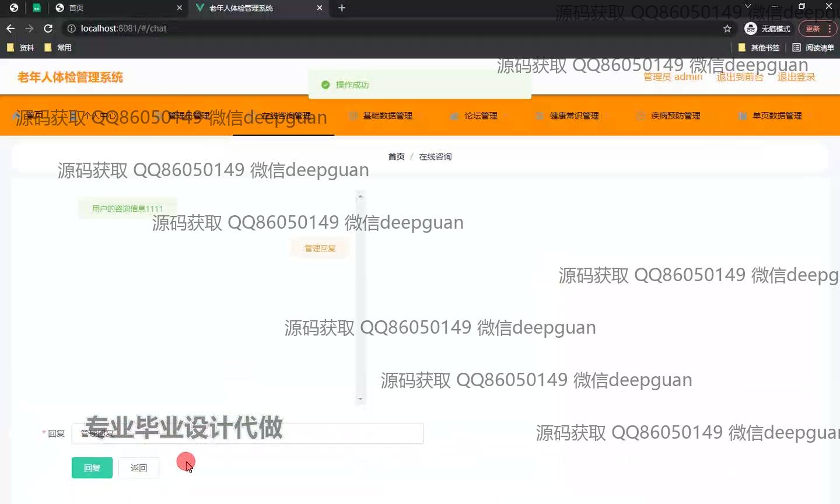Switch to the 首页 browser tab
The height and width of the screenshot is (504, 840).
pos(111,8)
